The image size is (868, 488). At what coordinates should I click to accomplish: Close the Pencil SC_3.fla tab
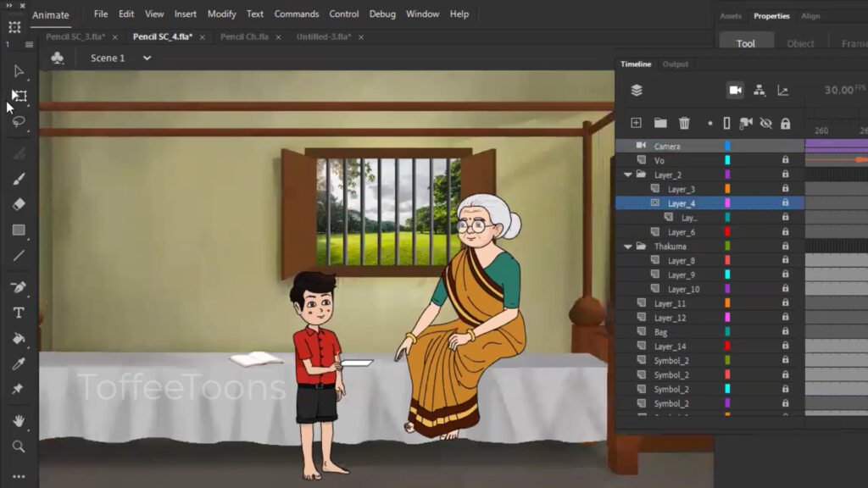[x=114, y=37]
